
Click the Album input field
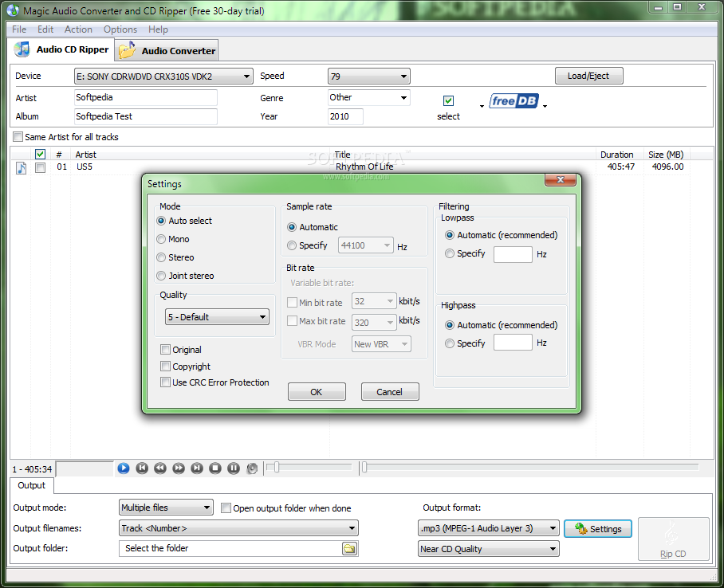click(x=145, y=116)
